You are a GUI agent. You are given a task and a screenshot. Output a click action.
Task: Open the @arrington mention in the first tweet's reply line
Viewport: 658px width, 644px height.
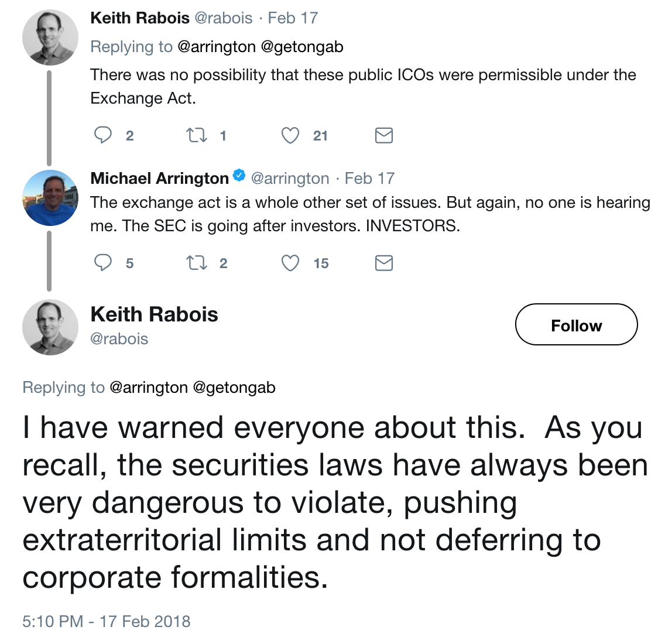click(216, 47)
